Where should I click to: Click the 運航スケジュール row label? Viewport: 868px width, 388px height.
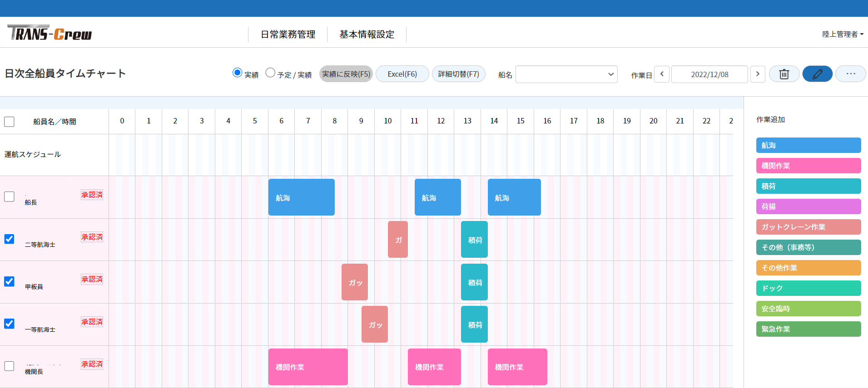(x=33, y=154)
